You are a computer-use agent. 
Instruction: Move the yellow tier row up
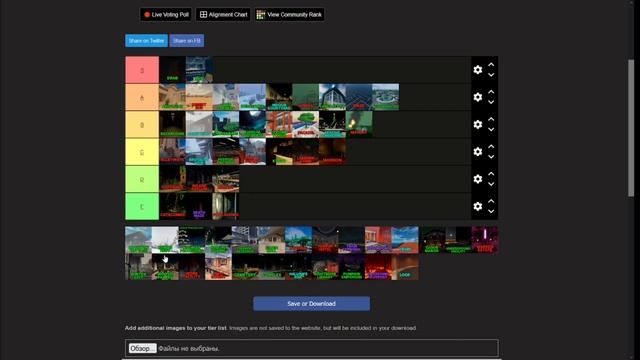491,147
